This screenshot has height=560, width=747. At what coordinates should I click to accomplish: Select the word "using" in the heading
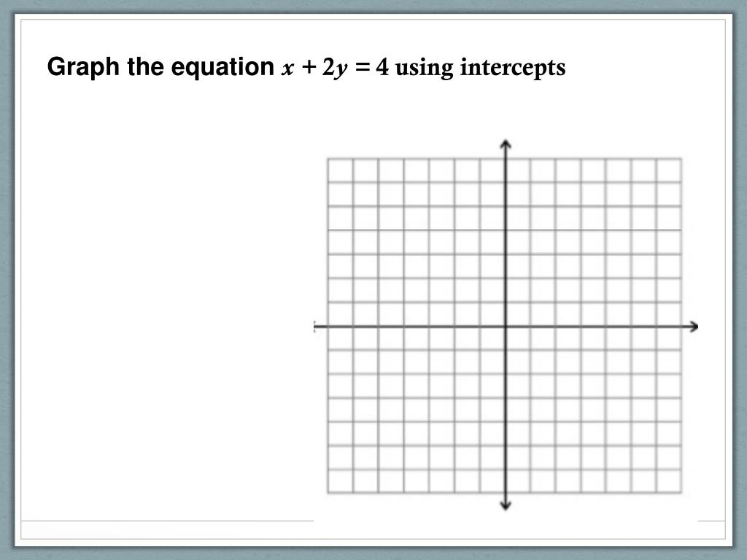click(x=425, y=69)
